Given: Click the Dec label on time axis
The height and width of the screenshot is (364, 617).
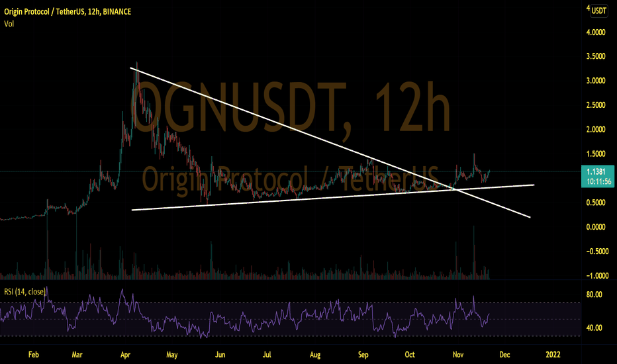Looking at the screenshot, I should 505,355.
